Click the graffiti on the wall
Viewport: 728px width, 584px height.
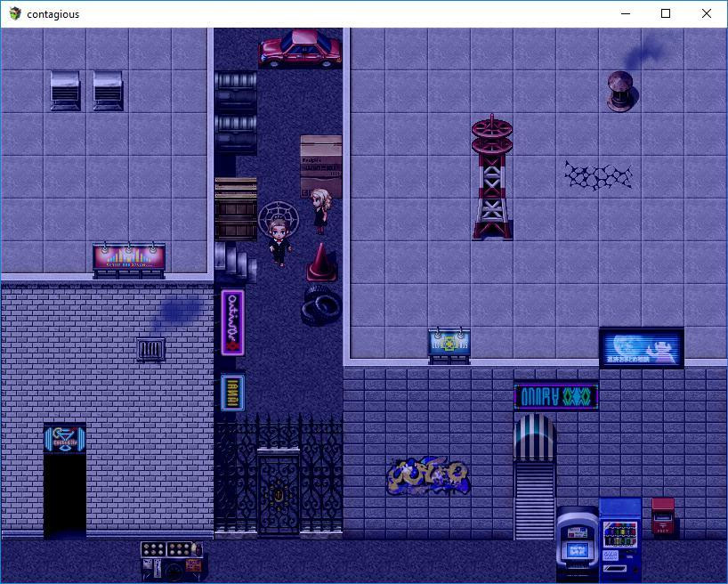[428, 476]
